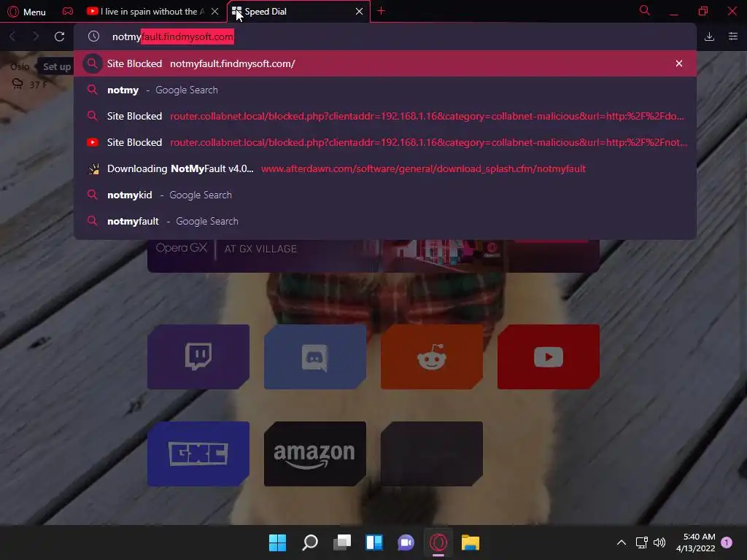Open the Opera GX at GX Village banner
Viewport: 747px width, 560px height.
pos(373,256)
